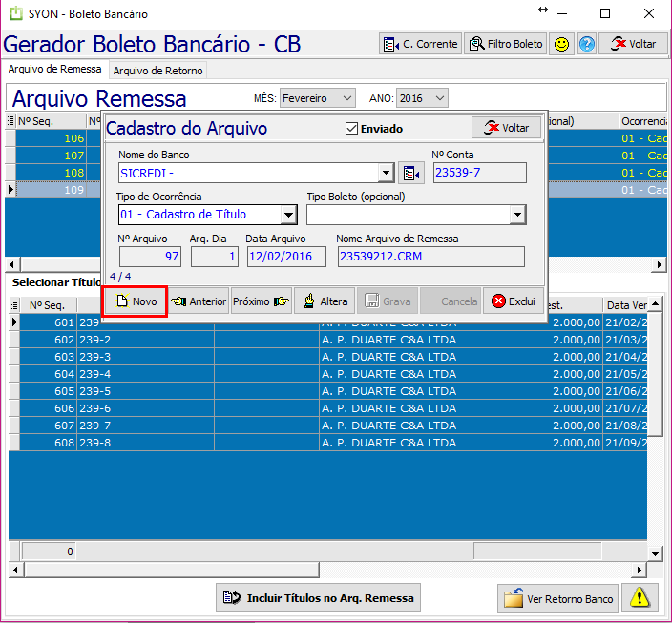Click row indicator arrow for title 601
672x623 pixels.
click(x=14, y=322)
